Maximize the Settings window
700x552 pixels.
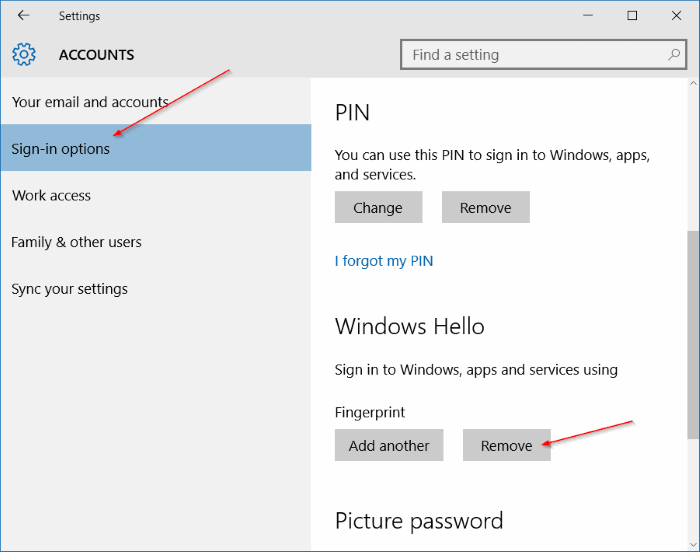pos(632,16)
